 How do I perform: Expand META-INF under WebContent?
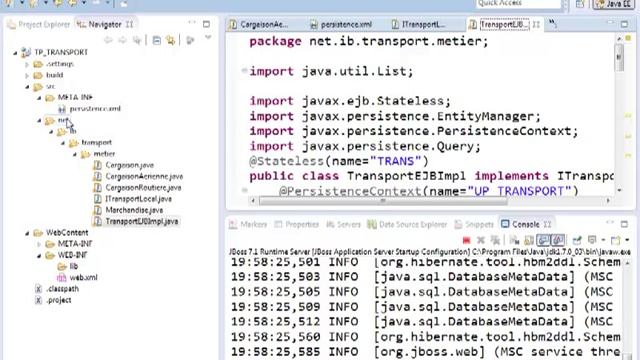point(40,244)
